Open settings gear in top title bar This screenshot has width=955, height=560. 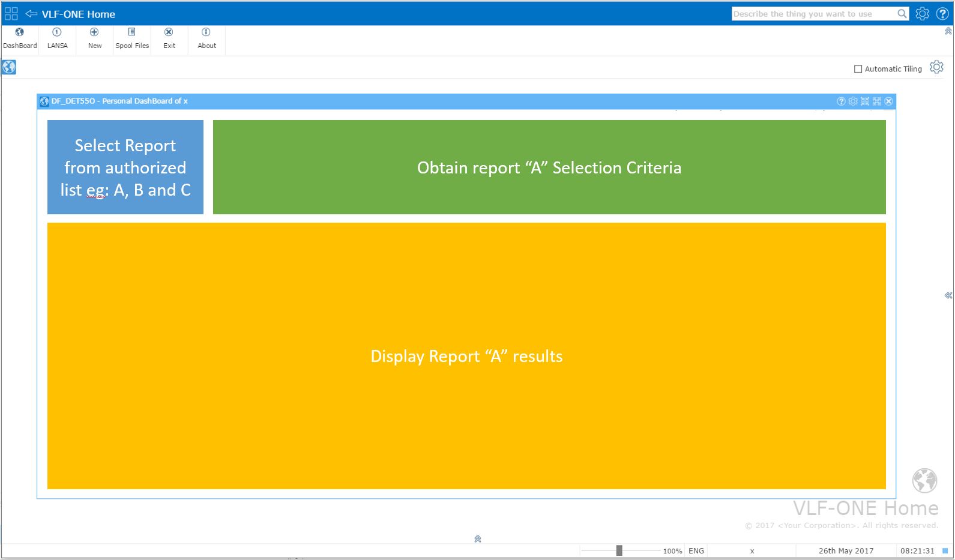(923, 14)
